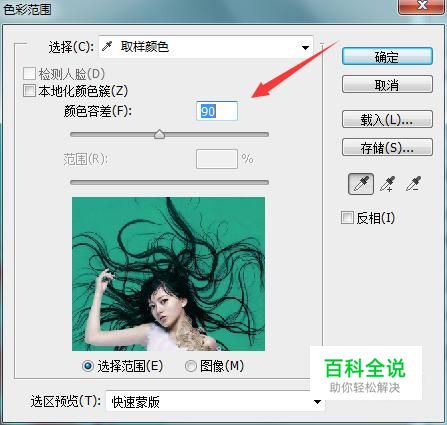447x425 pixels.
Task: Click the 存储(S)... save button
Action: [387, 147]
